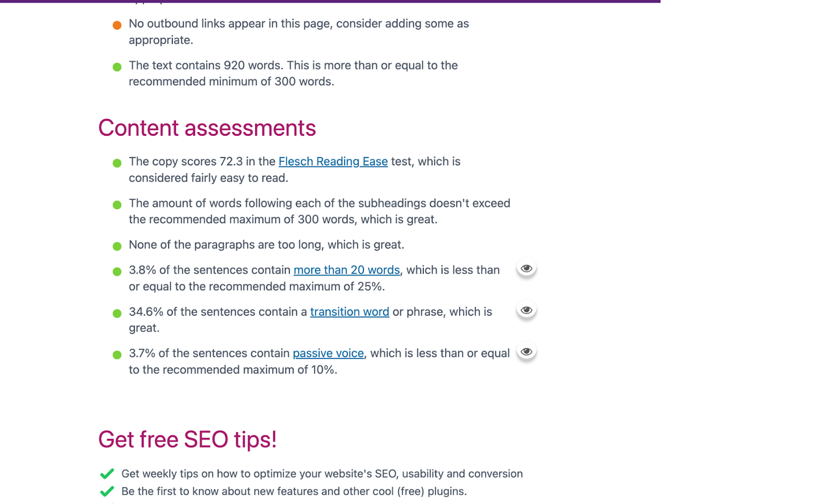The height and width of the screenshot is (504, 833).
Task: Click the purple bar at page top
Action: [330, 2]
